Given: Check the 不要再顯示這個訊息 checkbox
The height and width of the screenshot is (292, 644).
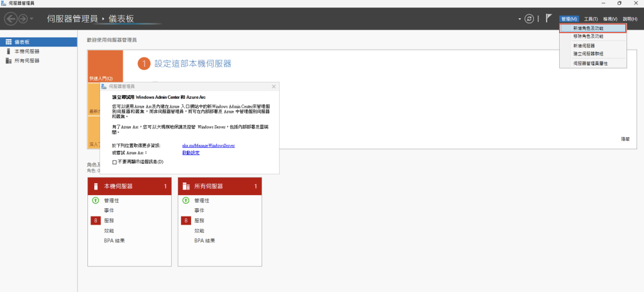Looking at the screenshot, I should pos(114,162).
